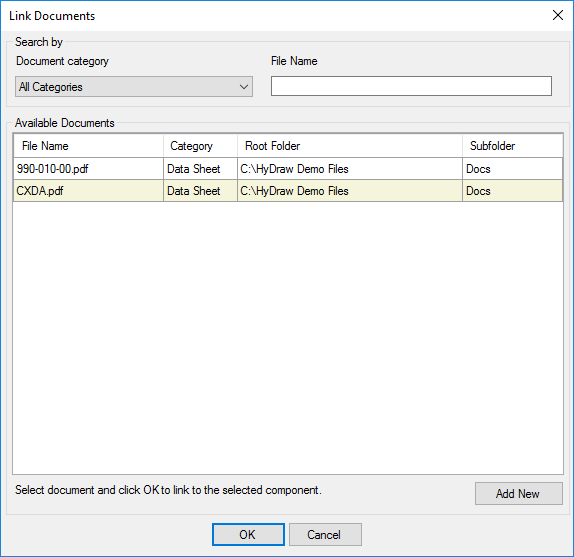
Task: Click the Add New button
Action: [518, 494]
